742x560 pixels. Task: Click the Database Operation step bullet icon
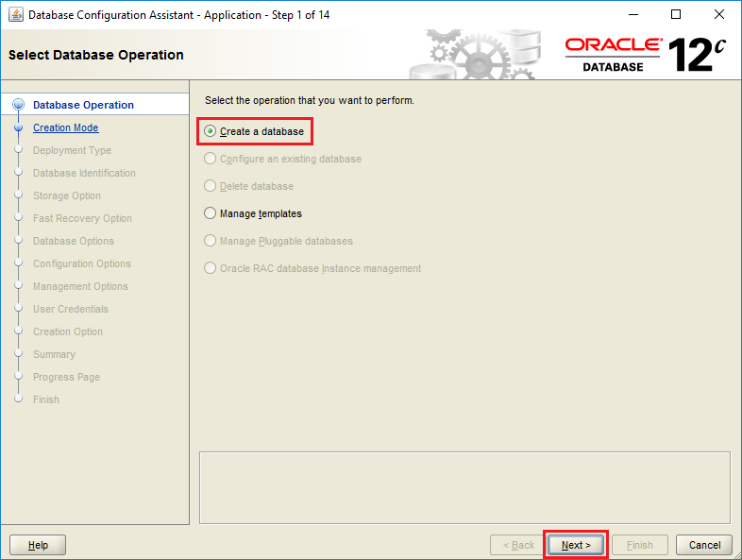pyautogui.click(x=19, y=104)
